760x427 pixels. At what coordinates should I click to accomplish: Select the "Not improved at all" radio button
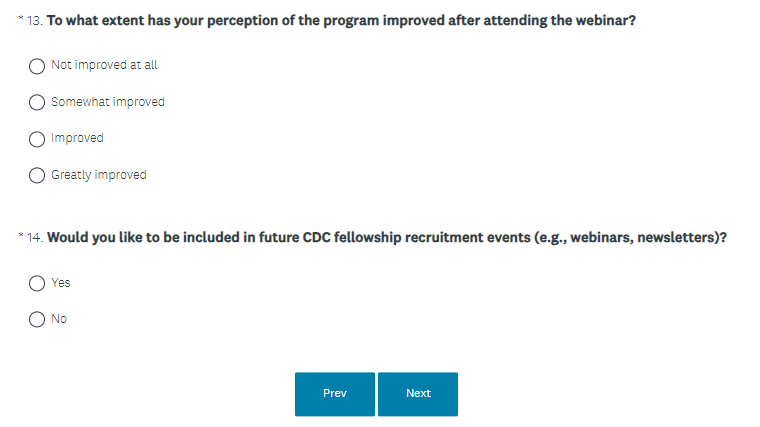tap(37, 66)
